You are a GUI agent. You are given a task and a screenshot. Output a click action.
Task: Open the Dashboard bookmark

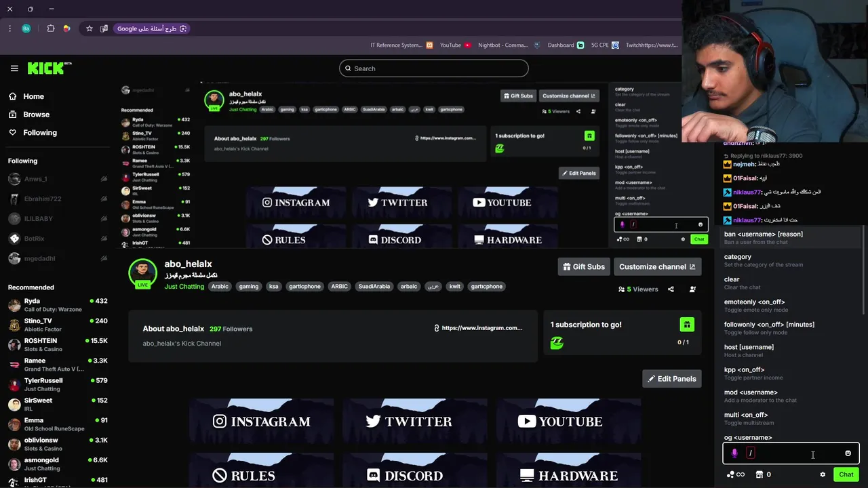pos(566,45)
